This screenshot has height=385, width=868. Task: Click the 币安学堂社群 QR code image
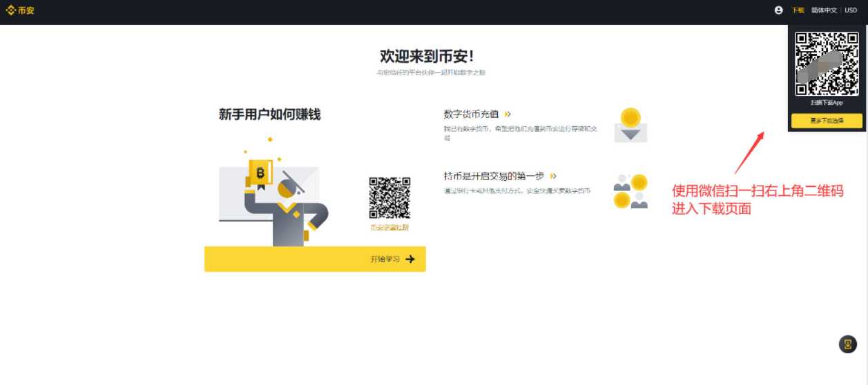coord(389,198)
